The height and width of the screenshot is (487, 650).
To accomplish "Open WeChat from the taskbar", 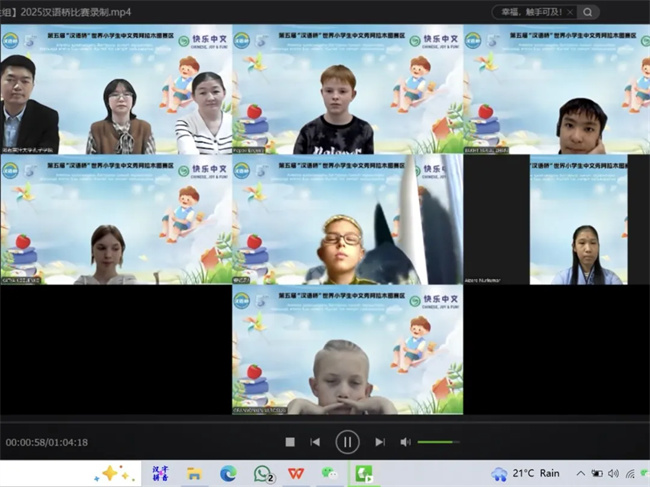I will coord(329,473).
